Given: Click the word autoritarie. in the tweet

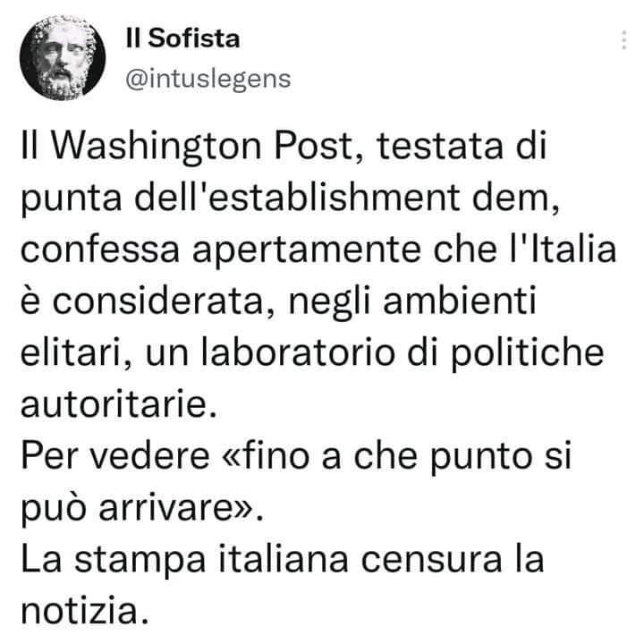Looking at the screenshot, I should coord(119,404).
